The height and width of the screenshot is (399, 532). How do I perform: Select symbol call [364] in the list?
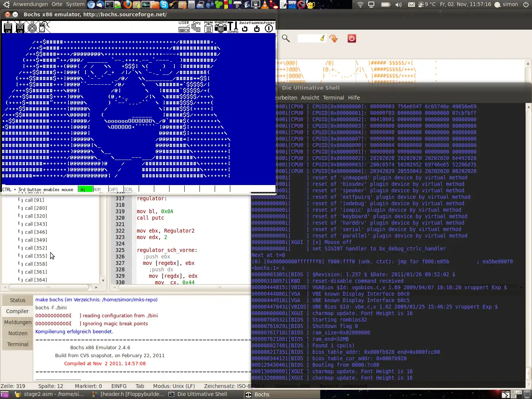pyautogui.click(x=36, y=280)
